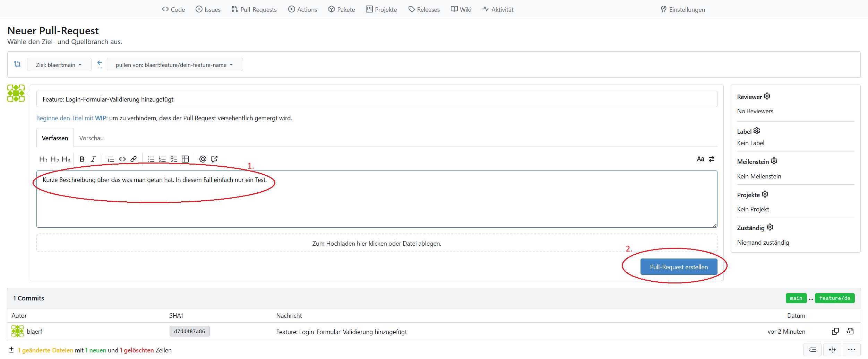Toggle bold formatting in the editor toolbar
This screenshot has width=868, height=359.
click(82, 159)
